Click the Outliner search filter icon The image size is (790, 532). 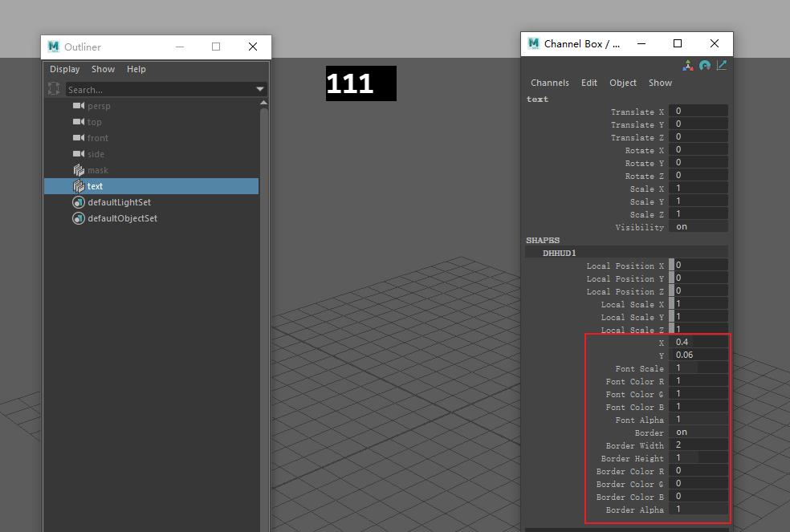54,88
